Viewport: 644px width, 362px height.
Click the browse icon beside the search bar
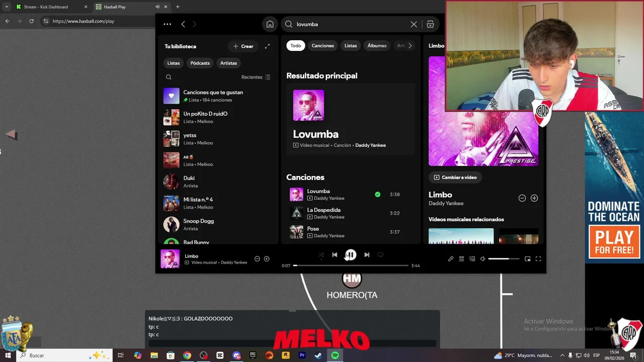coord(430,24)
